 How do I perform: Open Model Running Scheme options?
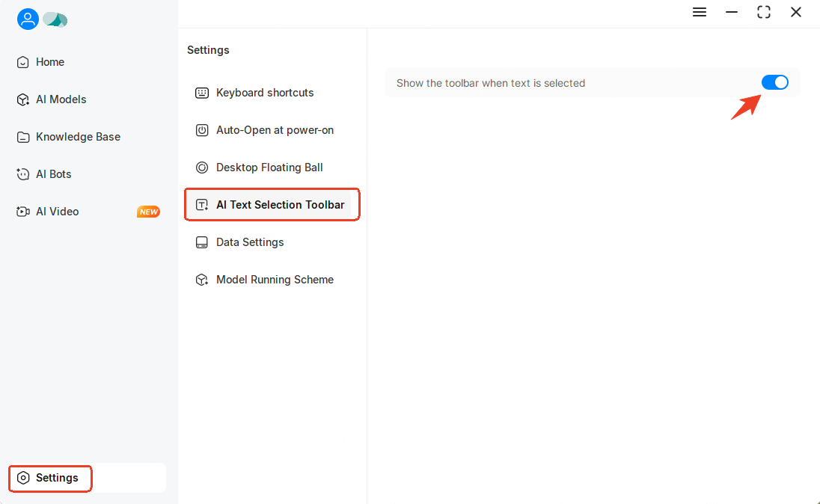[x=275, y=279]
